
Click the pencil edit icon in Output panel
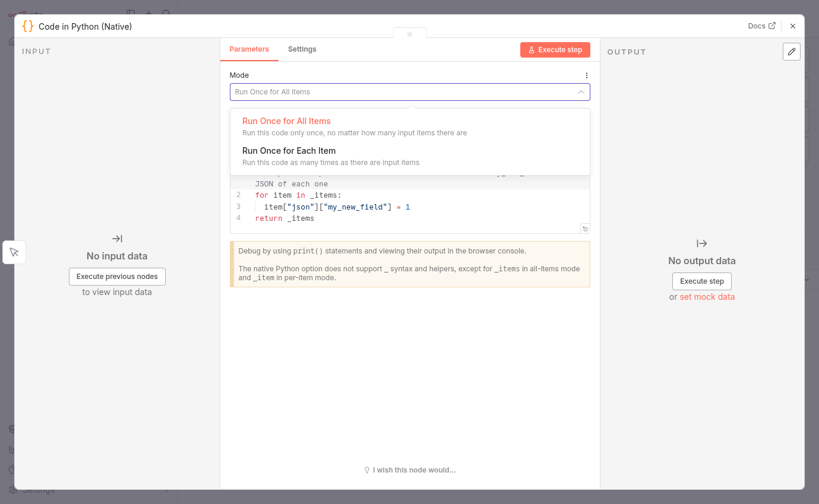click(791, 52)
